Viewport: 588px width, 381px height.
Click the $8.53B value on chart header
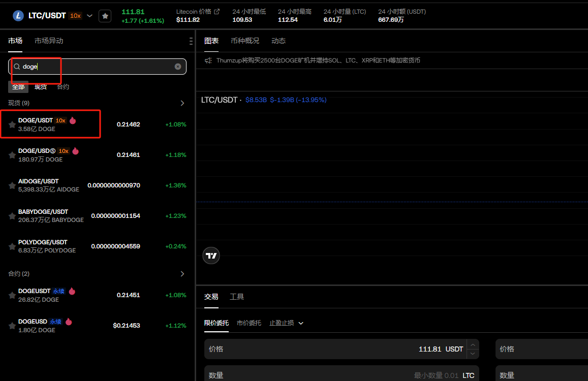click(x=256, y=100)
